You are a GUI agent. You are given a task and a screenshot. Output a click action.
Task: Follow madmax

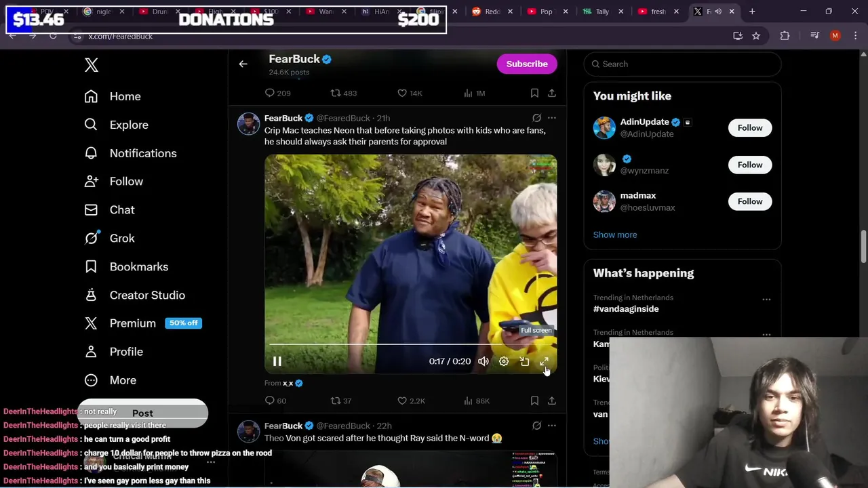pyautogui.click(x=750, y=201)
